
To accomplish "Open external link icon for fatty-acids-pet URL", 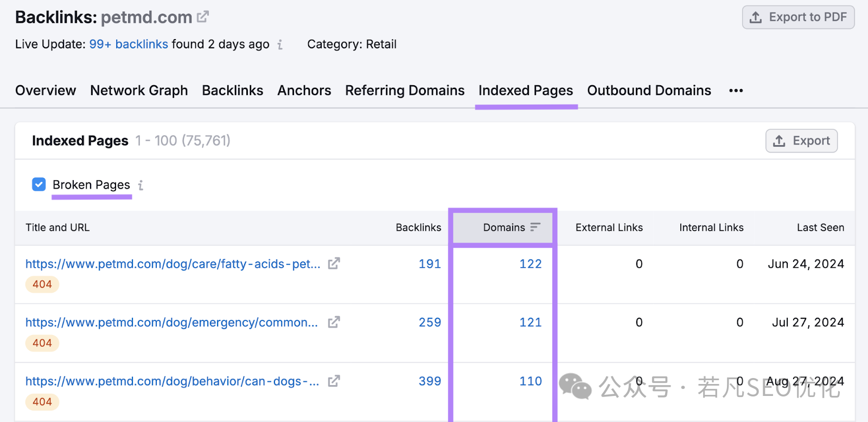I will pos(334,263).
